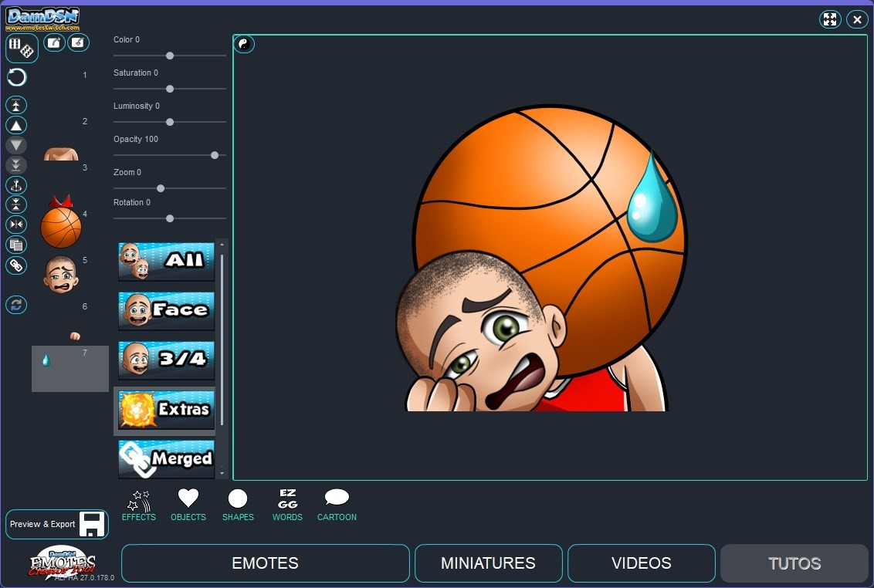Click the move-to-top arrow icon

(15, 104)
